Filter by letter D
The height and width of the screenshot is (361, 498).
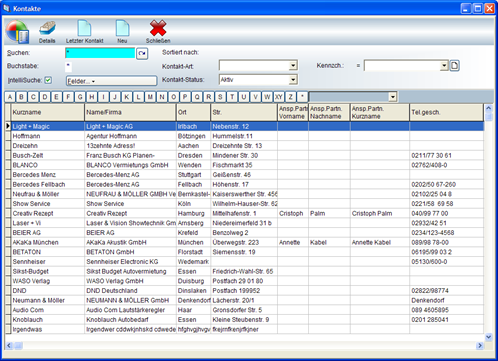[45, 97]
